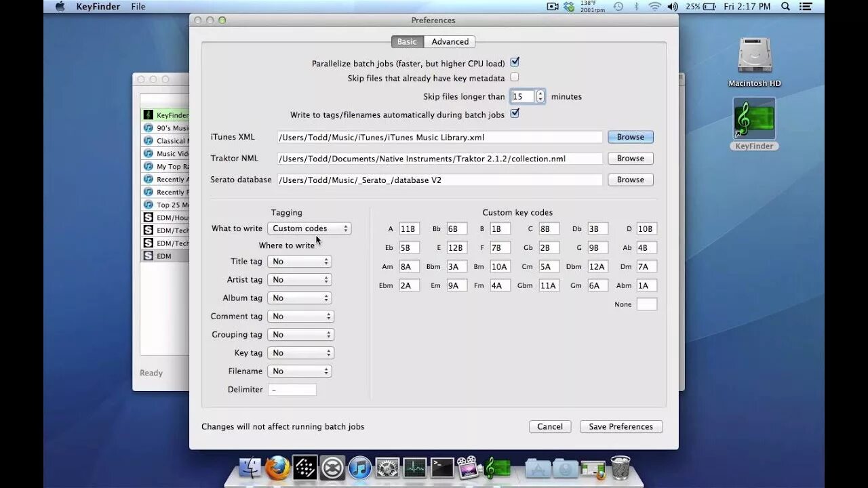Viewport: 868px width, 488px height.
Task: Toggle Parallelize batch jobs checkbox
Action: [x=515, y=62]
